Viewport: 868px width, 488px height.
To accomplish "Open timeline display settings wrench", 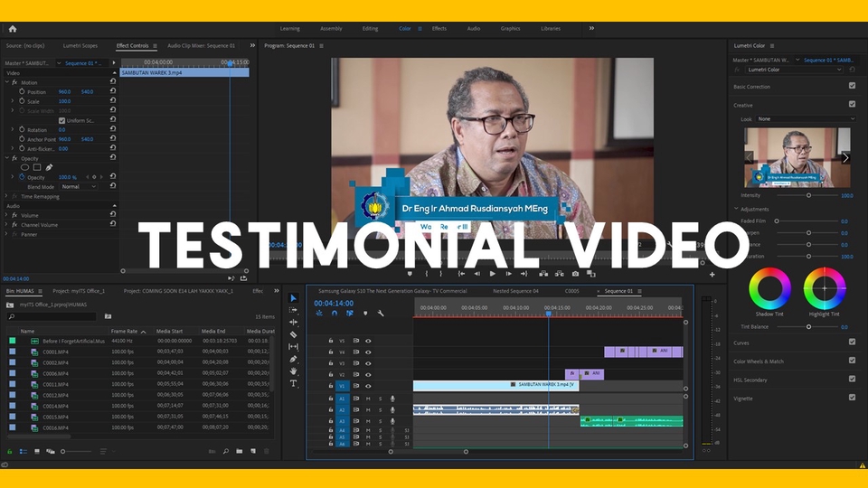I will [381, 314].
